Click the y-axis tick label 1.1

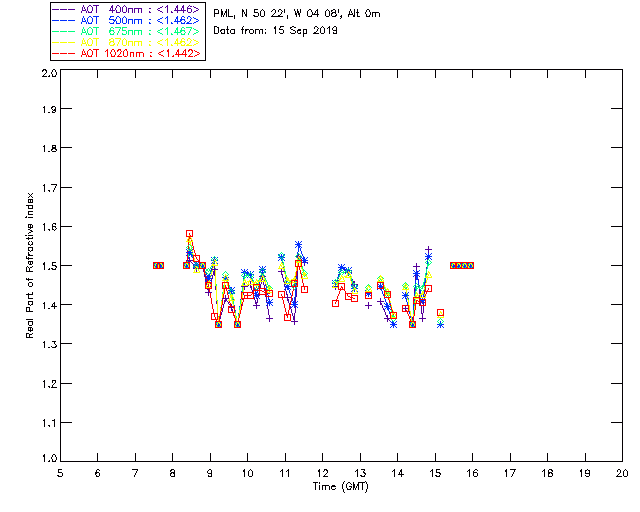pos(49,423)
